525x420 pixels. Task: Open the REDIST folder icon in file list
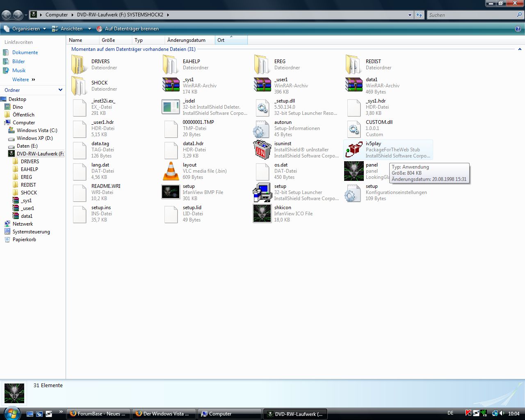pos(354,65)
